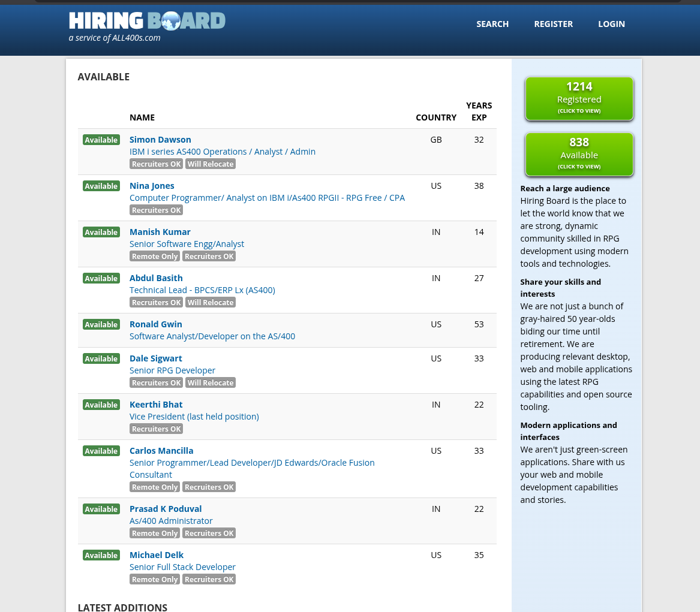The height and width of the screenshot is (612, 700).
Task: Click 'Modern applications and interfaces' sidebar heading
Action: 568,432
